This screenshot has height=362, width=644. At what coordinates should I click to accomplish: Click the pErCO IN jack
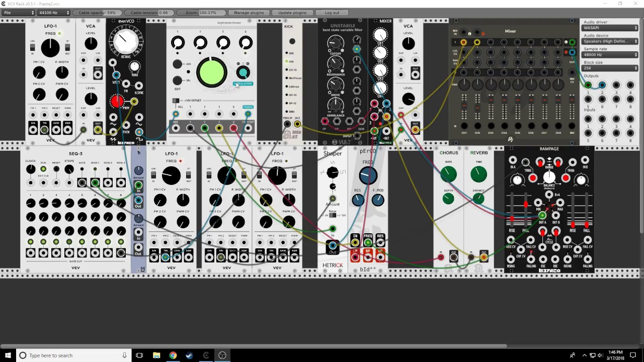355,243
